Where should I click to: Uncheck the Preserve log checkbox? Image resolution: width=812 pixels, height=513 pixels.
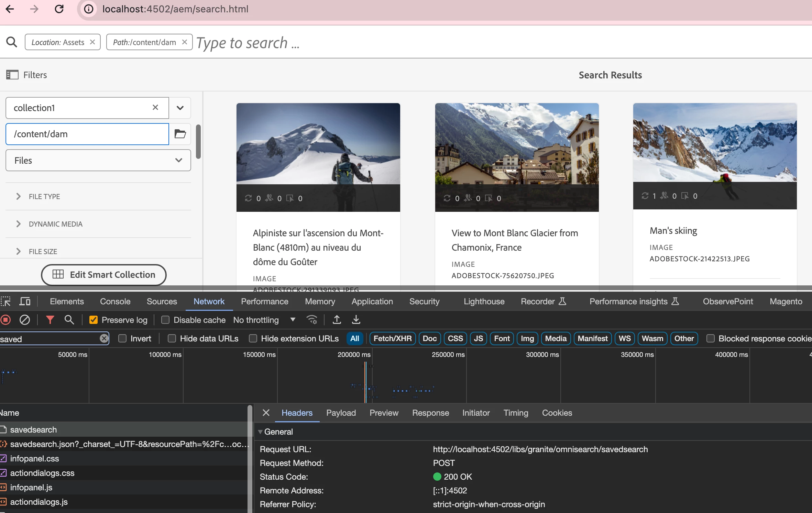[x=94, y=320]
